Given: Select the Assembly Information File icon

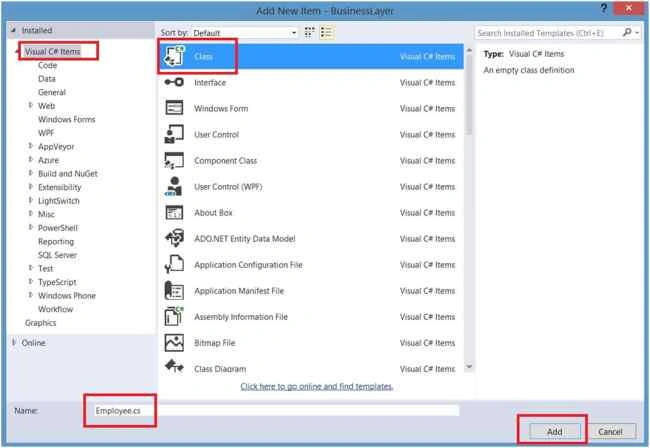Looking at the screenshot, I should tap(174, 317).
